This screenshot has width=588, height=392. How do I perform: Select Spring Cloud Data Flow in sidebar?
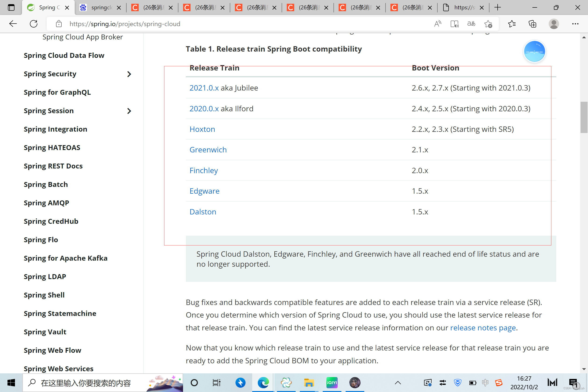coord(64,55)
